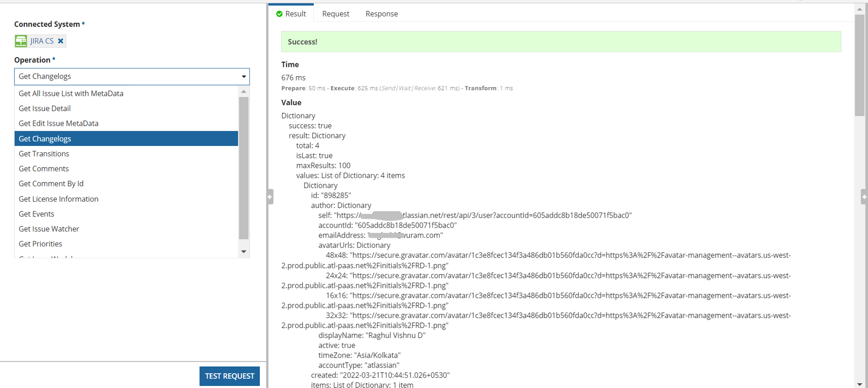This screenshot has height=388, width=868.
Task: Click the accountType "atlassian" line
Action: click(359, 365)
